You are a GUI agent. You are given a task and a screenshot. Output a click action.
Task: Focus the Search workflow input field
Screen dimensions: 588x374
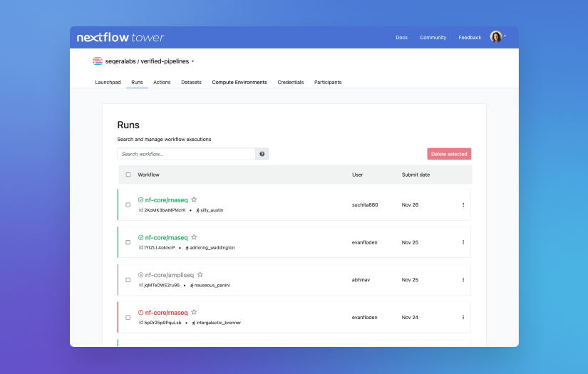(x=186, y=154)
